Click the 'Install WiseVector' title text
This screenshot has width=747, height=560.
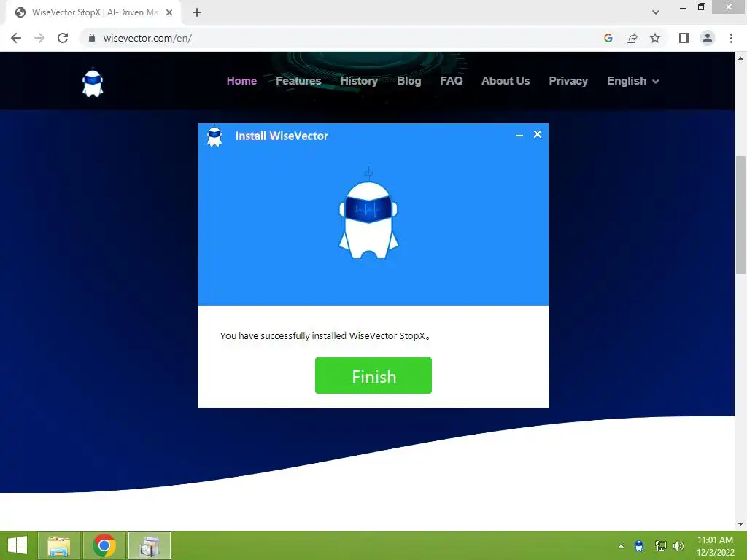[282, 136]
